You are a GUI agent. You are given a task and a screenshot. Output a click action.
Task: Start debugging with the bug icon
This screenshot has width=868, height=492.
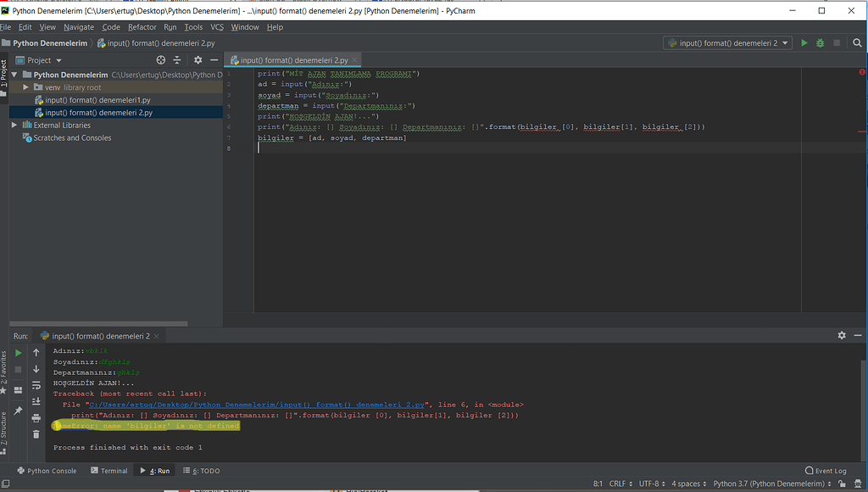[819, 42]
